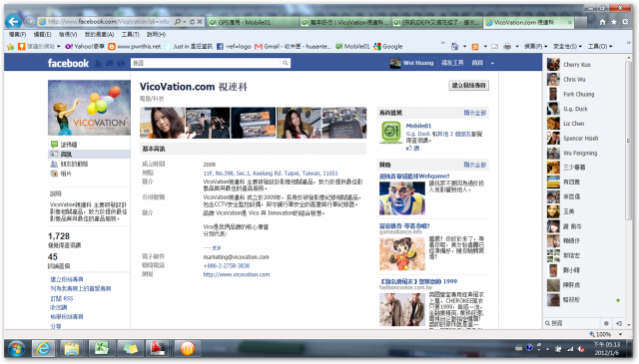This screenshot has height=364, width=639.
Task: Open Windows Explorer folder on the taskbar
Action: point(71,348)
